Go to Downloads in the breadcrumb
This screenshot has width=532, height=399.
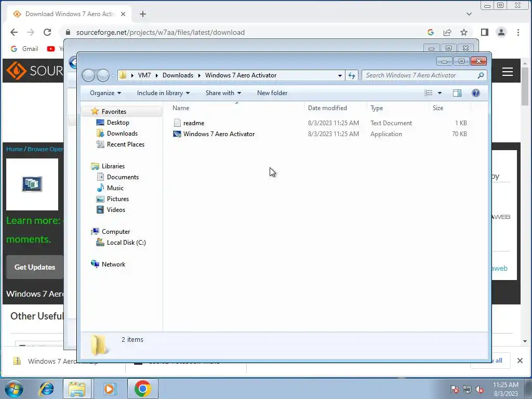[178, 75]
